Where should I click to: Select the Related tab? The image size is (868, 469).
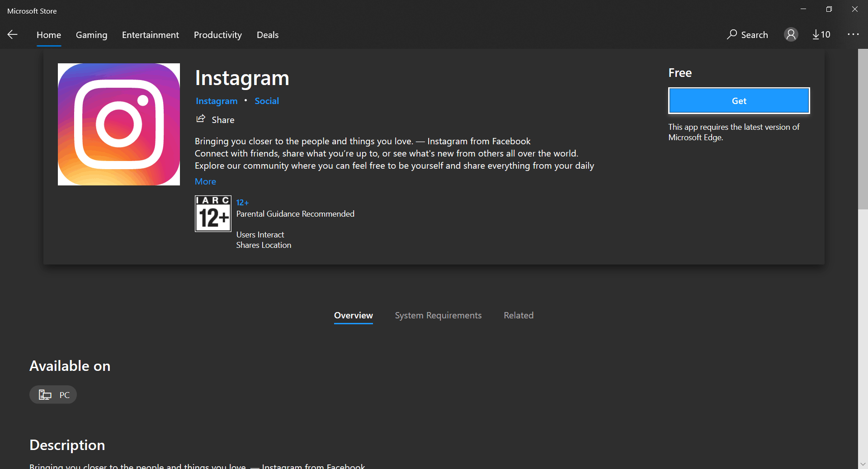click(519, 315)
